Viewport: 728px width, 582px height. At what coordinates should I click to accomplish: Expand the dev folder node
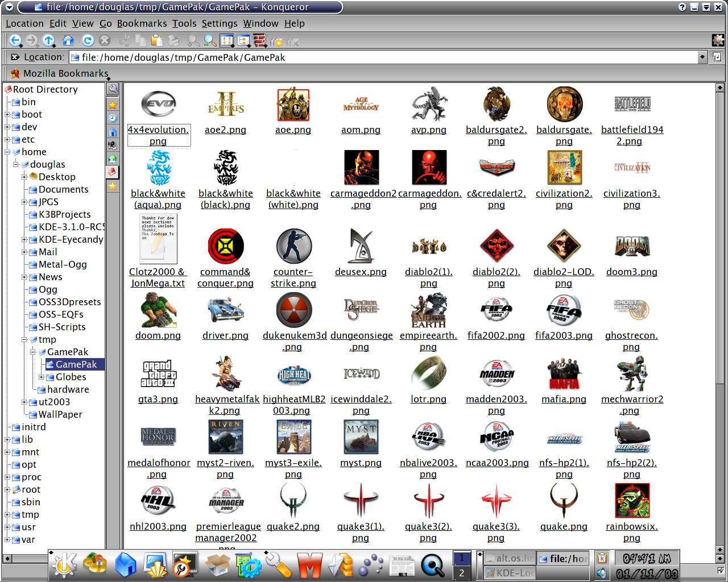point(7,127)
